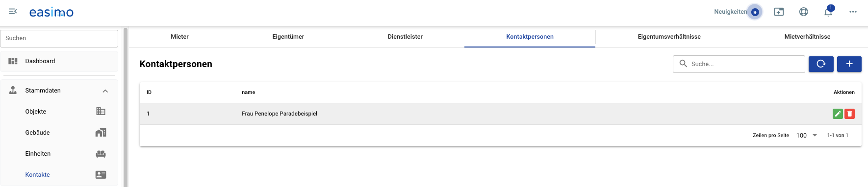Collapse the sidebar with the menu icon

[x=13, y=11]
